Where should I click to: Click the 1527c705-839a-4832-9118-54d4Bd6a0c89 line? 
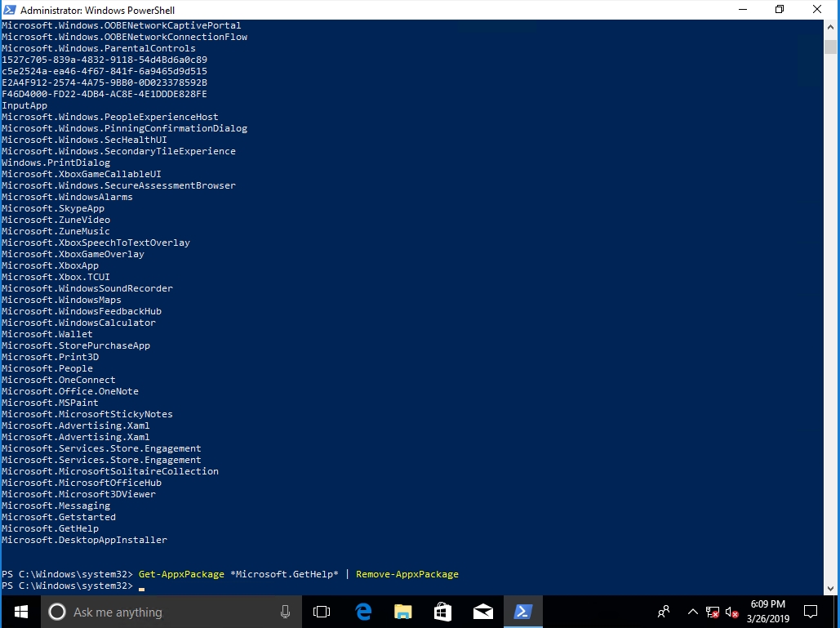(x=104, y=60)
